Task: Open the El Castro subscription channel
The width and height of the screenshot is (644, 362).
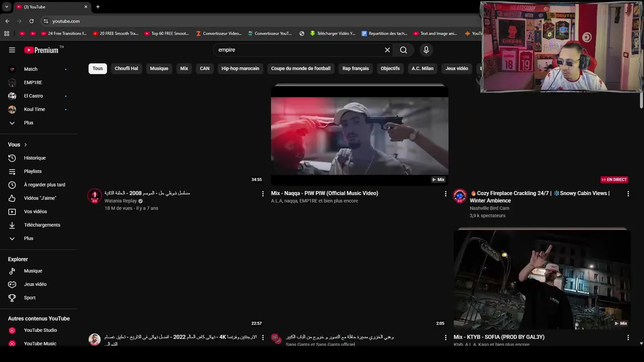Action: pos(39,96)
